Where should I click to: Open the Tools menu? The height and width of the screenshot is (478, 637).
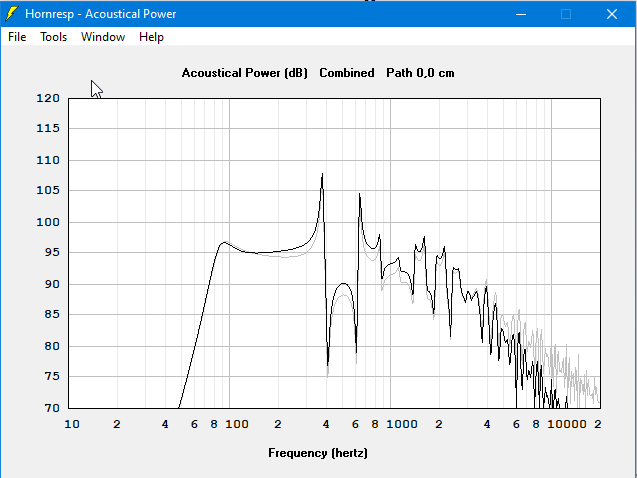(x=53, y=37)
